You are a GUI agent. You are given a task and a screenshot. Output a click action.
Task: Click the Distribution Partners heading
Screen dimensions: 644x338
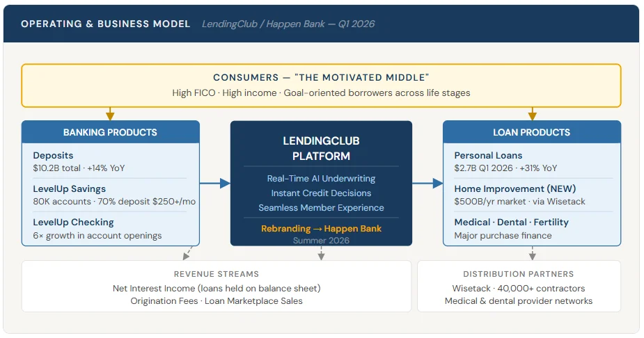tap(519, 274)
